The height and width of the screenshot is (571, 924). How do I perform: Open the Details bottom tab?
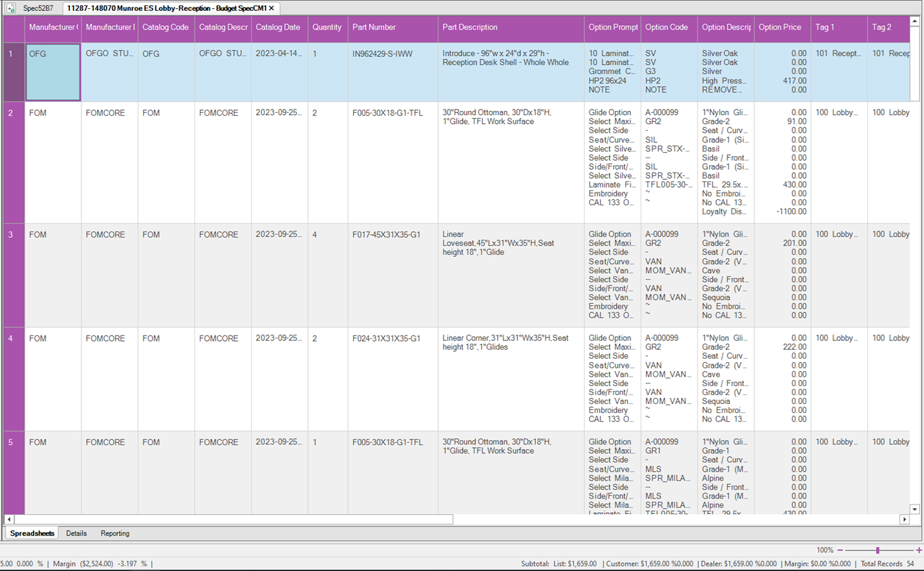click(x=77, y=533)
